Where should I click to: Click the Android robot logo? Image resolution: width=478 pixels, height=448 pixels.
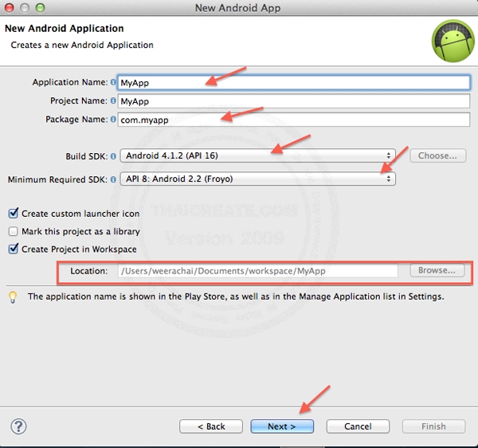click(x=453, y=41)
